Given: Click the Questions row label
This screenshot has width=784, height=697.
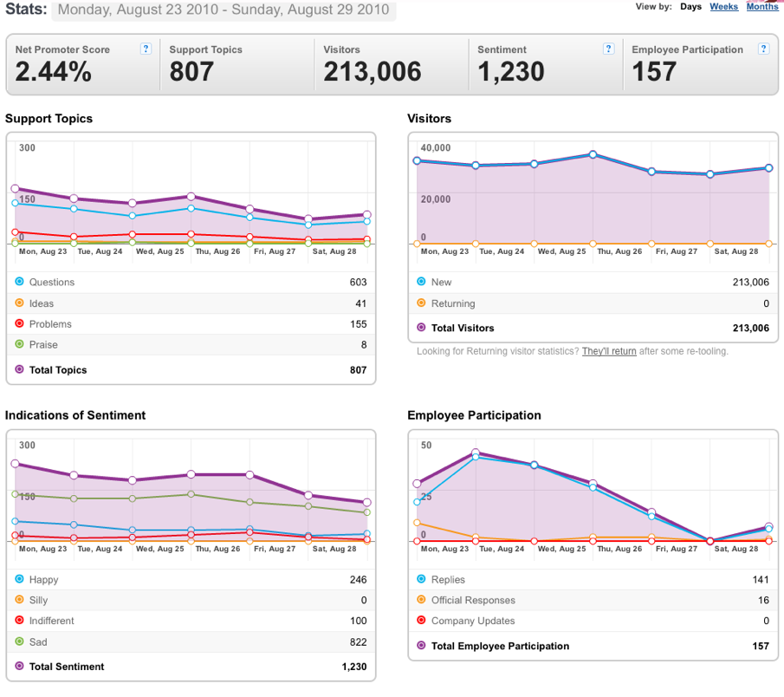Looking at the screenshot, I should click(51, 283).
